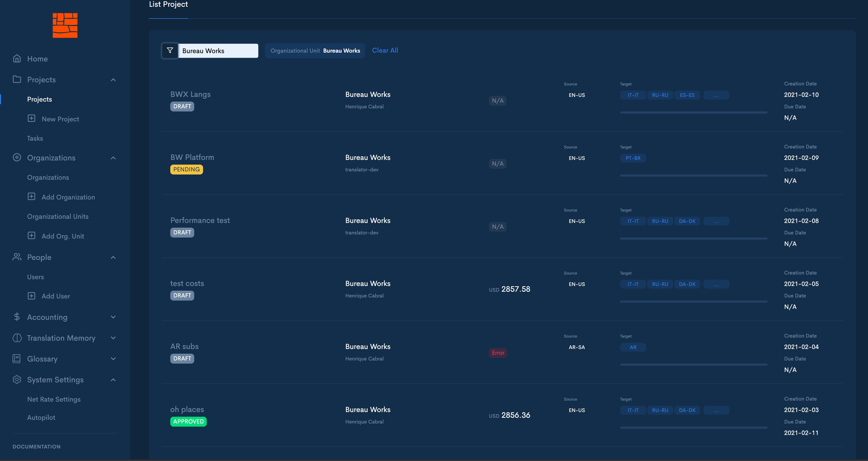
Task: Click the plus icon next to New Project
Action: (32, 118)
